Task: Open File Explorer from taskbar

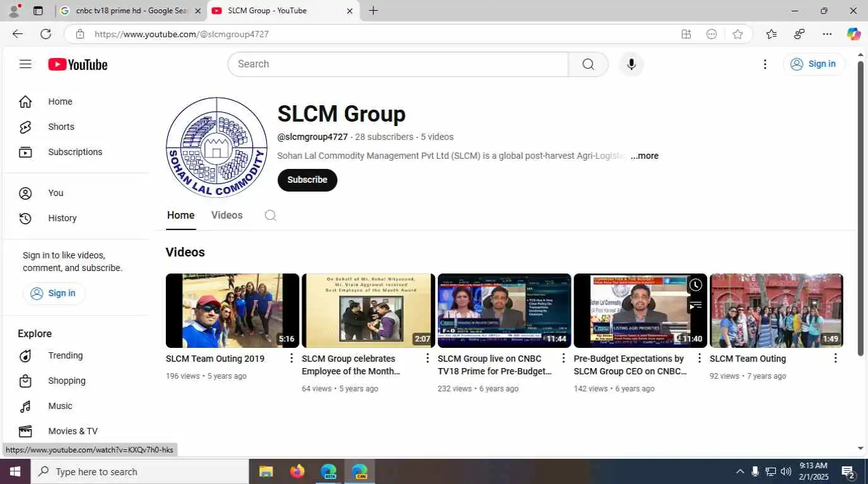Action: (266, 471)
